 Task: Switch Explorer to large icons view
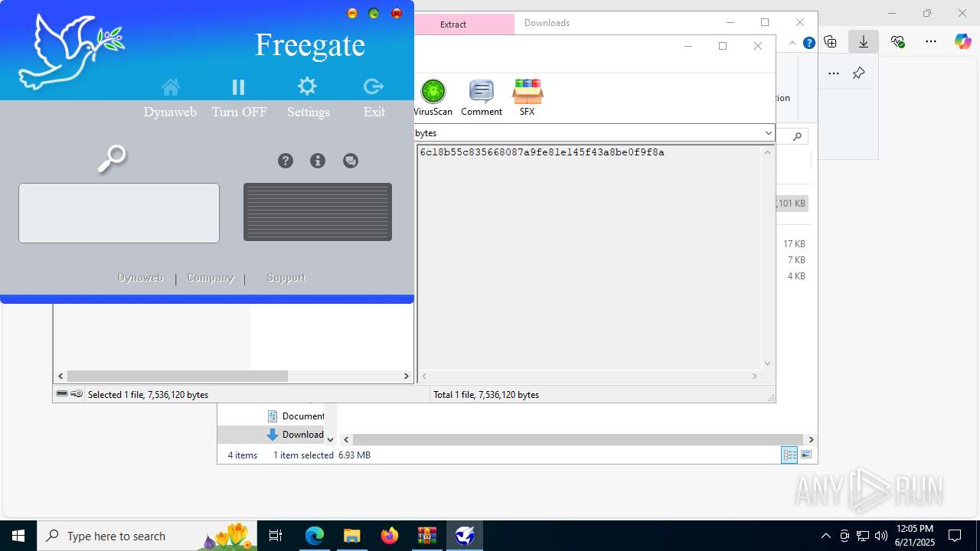point(806,455)
